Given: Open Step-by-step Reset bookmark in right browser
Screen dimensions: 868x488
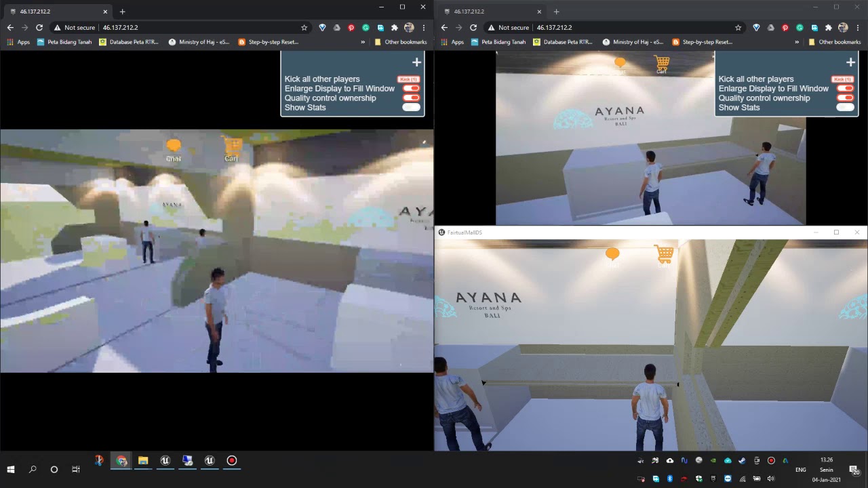Looking at the screenshot, I should [x=702, y=42].
